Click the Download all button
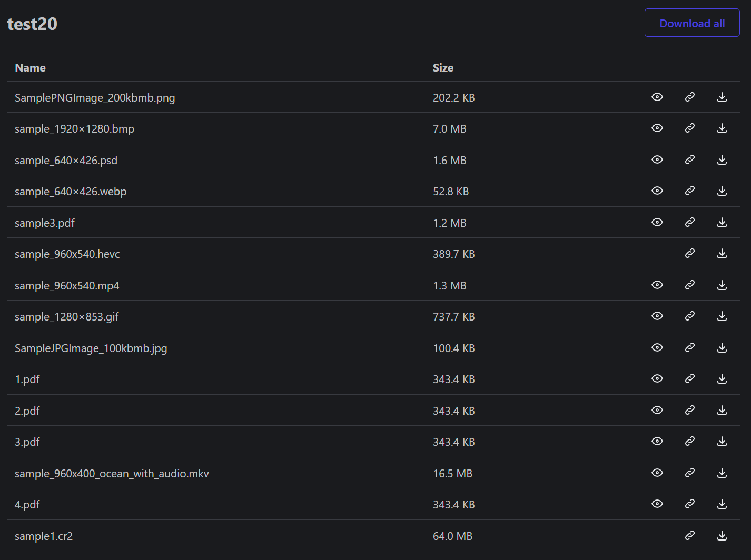The height and width of the screenshot is (560, 751). click(691, 23)
